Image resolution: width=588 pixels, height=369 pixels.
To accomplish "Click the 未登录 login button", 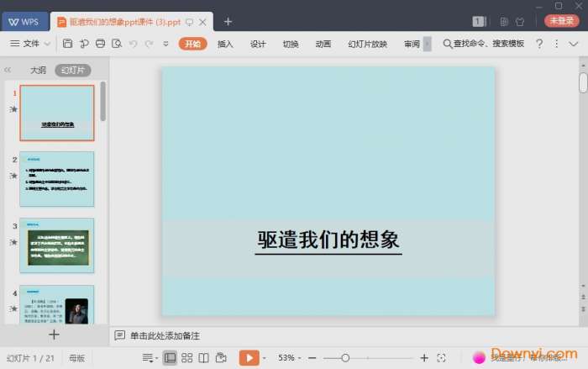I will [x=562, y=21].
